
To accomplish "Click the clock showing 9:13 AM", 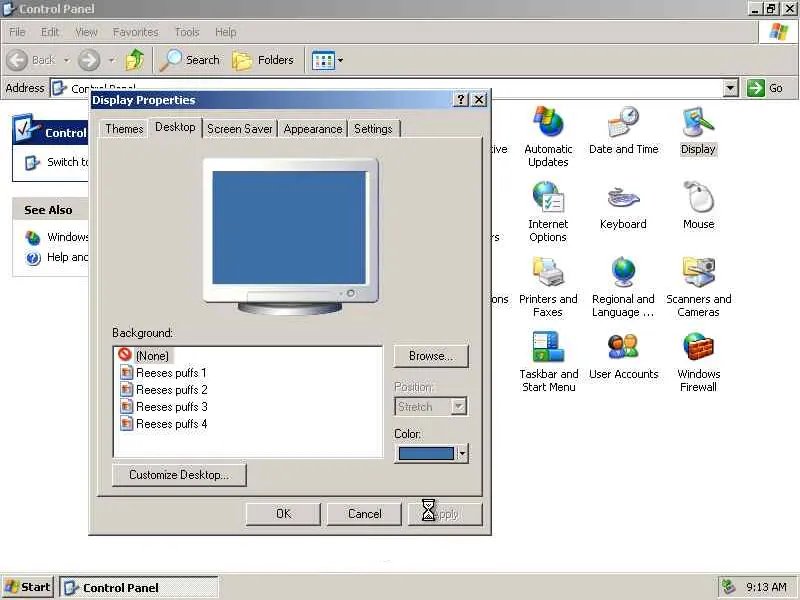I will [766, 587].
